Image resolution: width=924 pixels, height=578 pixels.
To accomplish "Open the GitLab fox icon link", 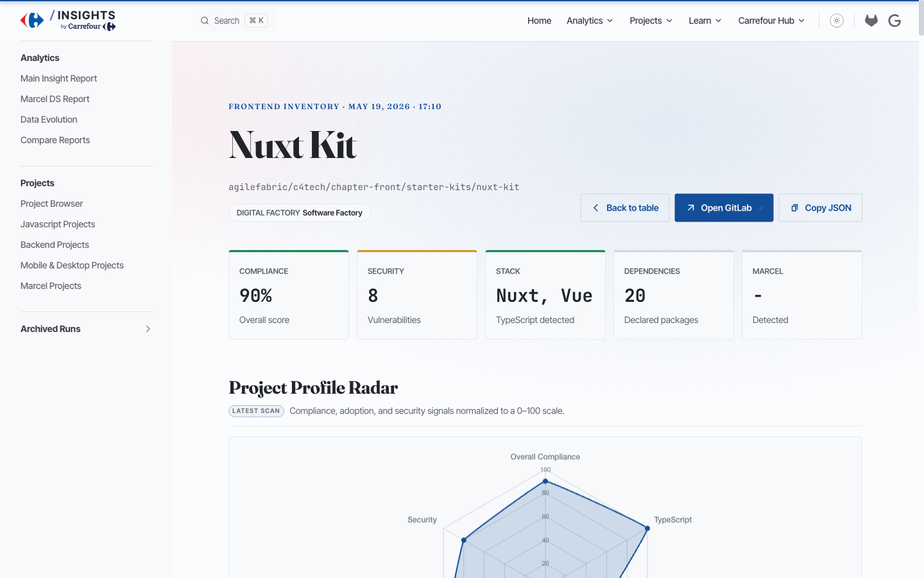I will point(871,21).
